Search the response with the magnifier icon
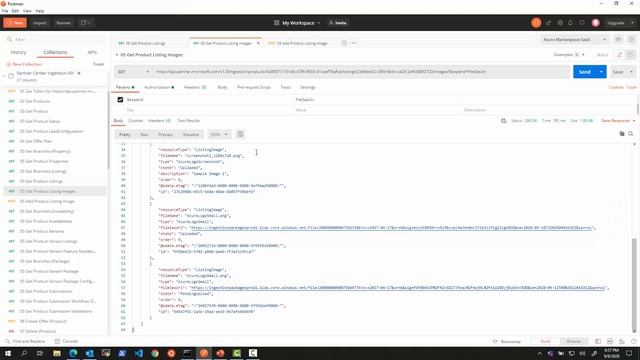The width and height of the screenshot is (640, 360). point(631,134)
